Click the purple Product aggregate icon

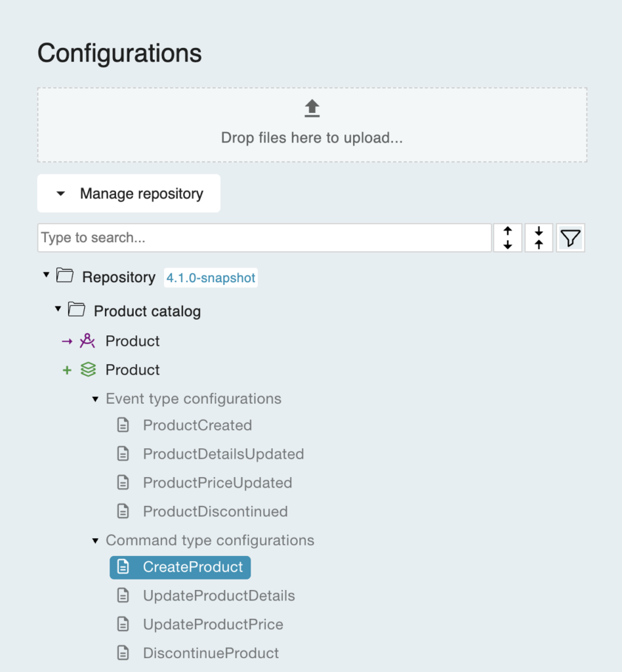tap(87, 341)
